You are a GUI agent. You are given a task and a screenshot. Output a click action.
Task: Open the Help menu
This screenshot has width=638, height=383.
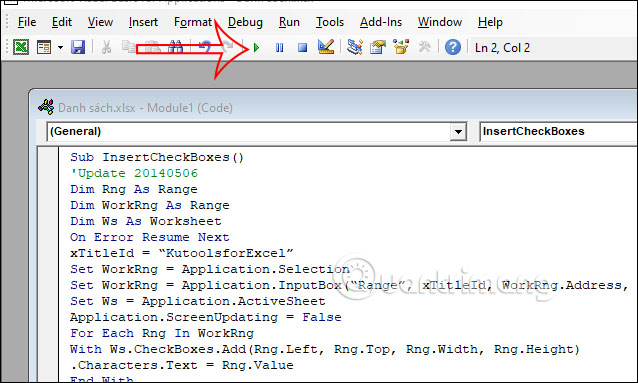[x=490, y=22]
